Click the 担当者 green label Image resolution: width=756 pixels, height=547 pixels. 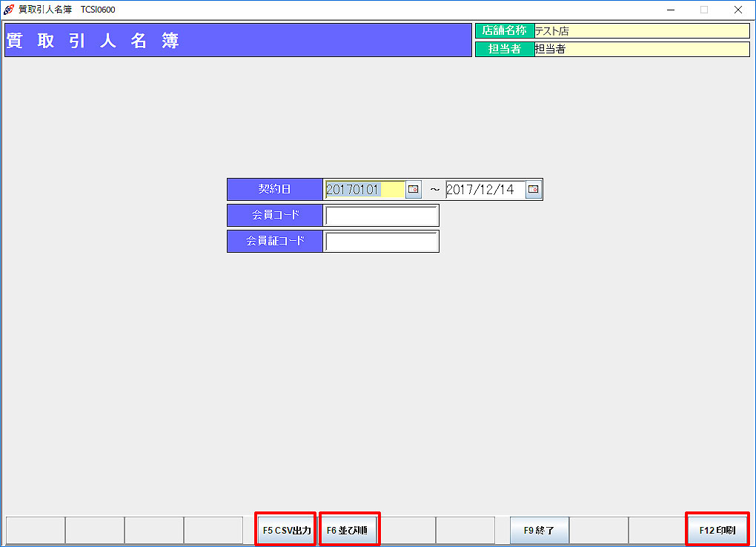point(505,49)
